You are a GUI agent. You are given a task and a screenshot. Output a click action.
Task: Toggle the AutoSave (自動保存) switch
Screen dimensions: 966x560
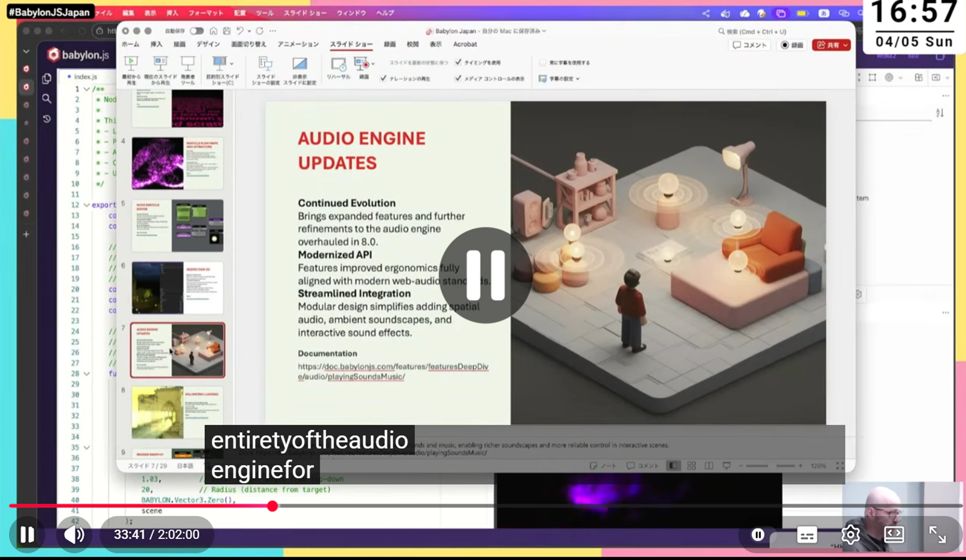coord(197,31)
